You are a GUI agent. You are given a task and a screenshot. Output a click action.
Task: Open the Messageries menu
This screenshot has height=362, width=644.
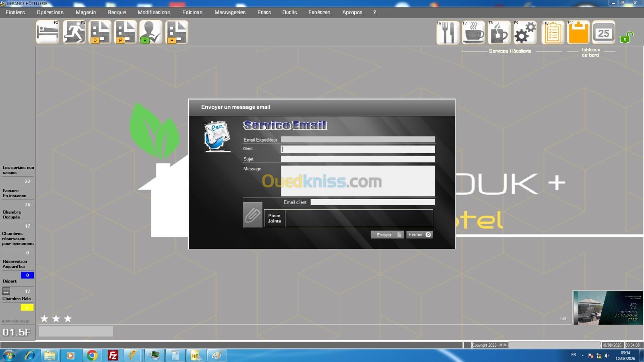point(230,12)
